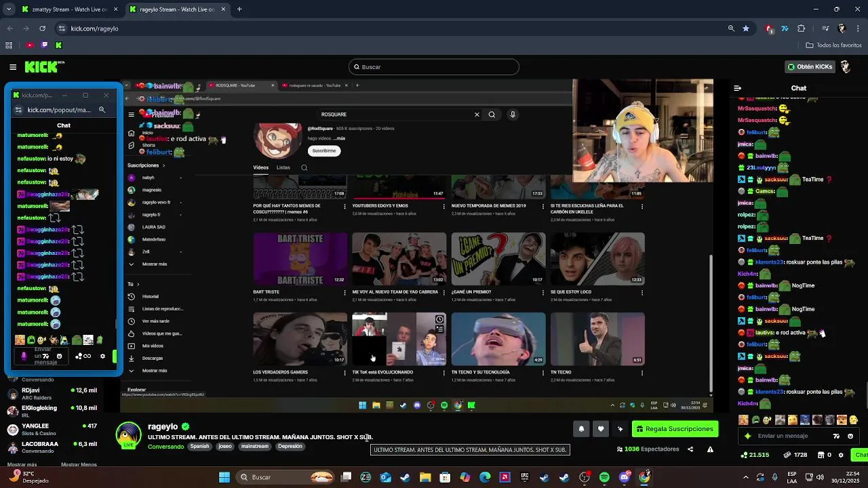The image size is (868, 488).
Task: Click Mostrar Menos in the channel sidebar
Action: click(79, 464)
